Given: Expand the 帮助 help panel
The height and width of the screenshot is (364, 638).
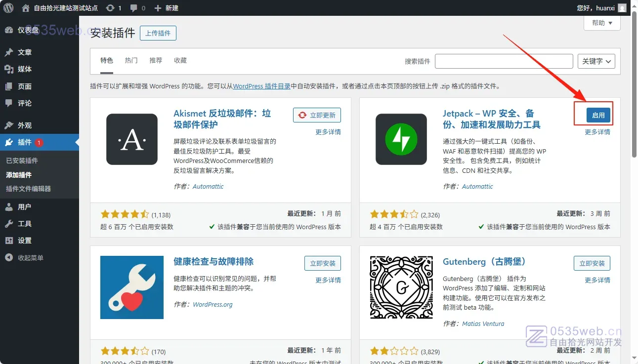Looking at the screenshot, I should point(602,23).
